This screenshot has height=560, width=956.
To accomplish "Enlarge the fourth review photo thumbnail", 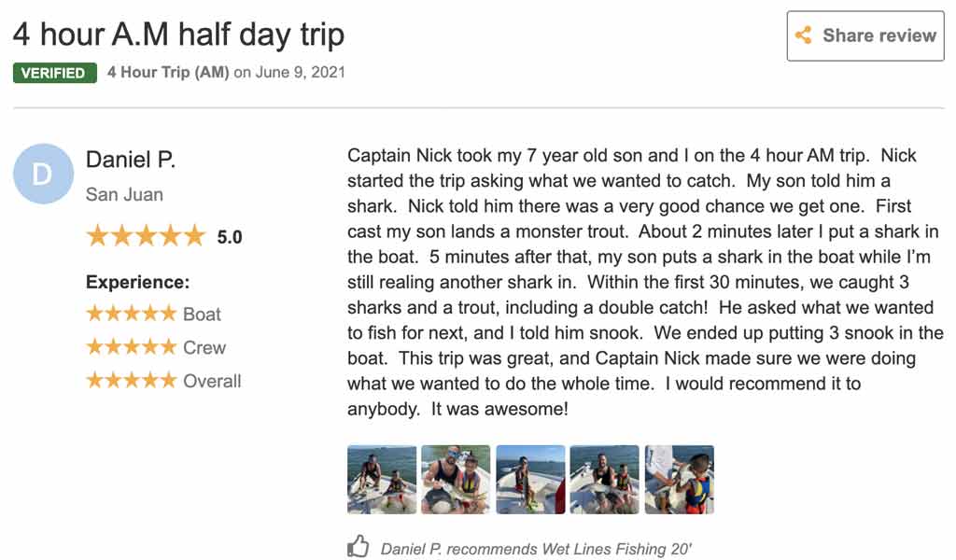I will coord(604,480).
